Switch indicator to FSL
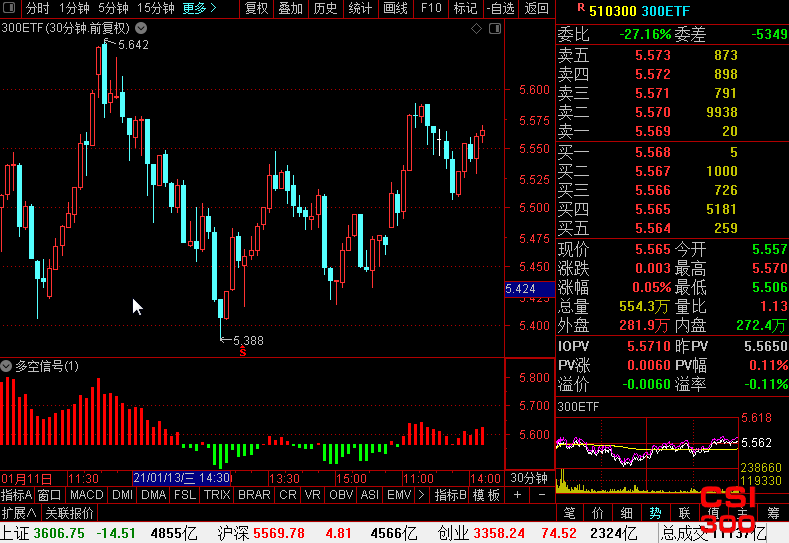The height and width of the screenshot is (543, 789). coord(185,495)
